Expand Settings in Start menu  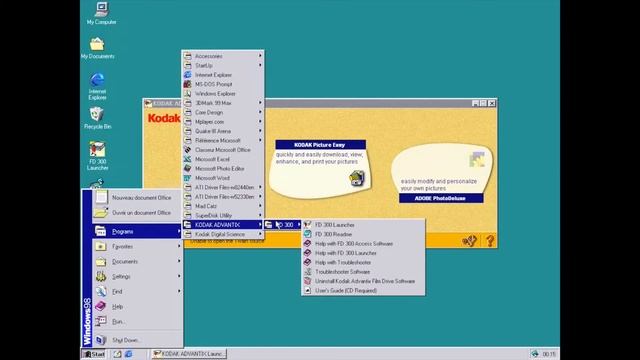pos(137,276)
